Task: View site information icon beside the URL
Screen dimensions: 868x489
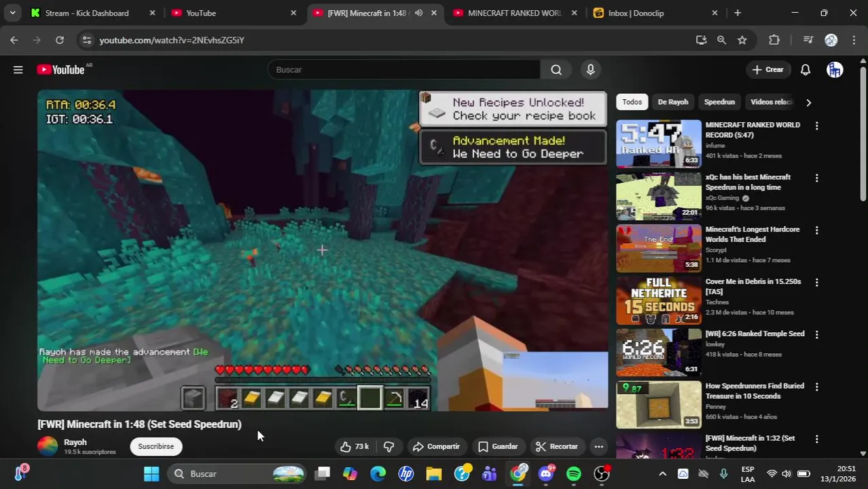Action: 86,40
